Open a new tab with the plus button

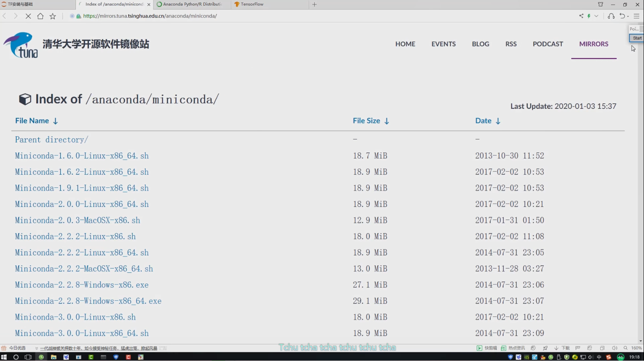pos(314,4)
